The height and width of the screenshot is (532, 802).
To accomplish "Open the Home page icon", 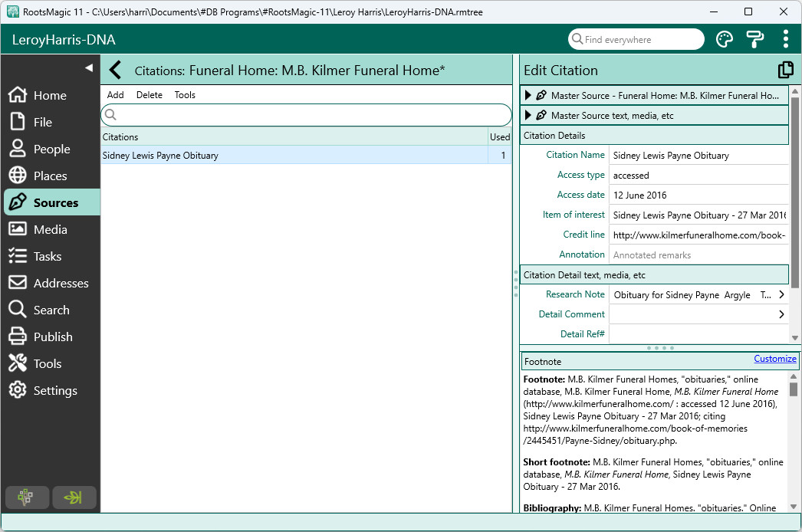I will point(18,94).
